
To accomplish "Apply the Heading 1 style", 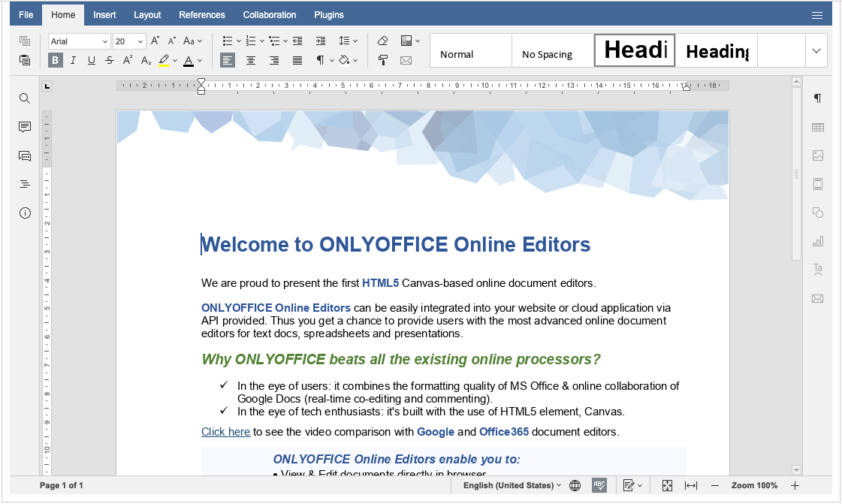I will coord(635,50).
